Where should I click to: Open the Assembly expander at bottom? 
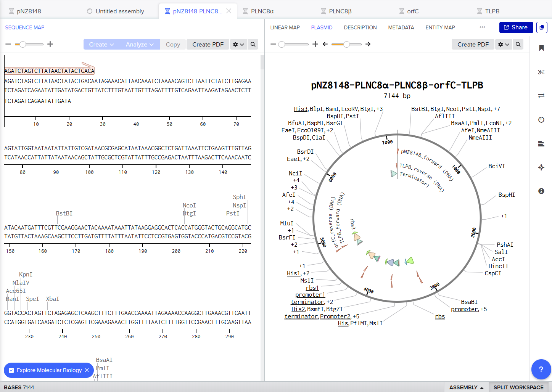466,387
